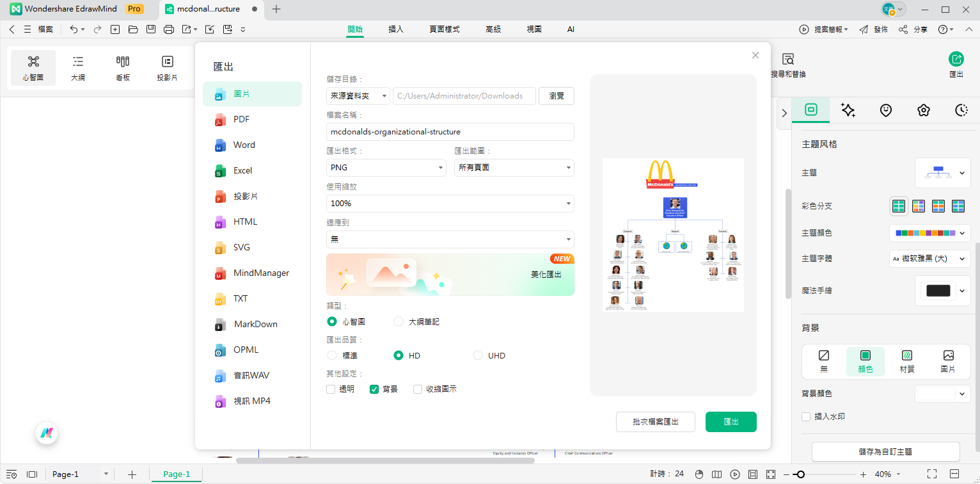980x484 pixels.
Task: Switch to Outline (大綱) view mode
Action: tap(78, 68)
